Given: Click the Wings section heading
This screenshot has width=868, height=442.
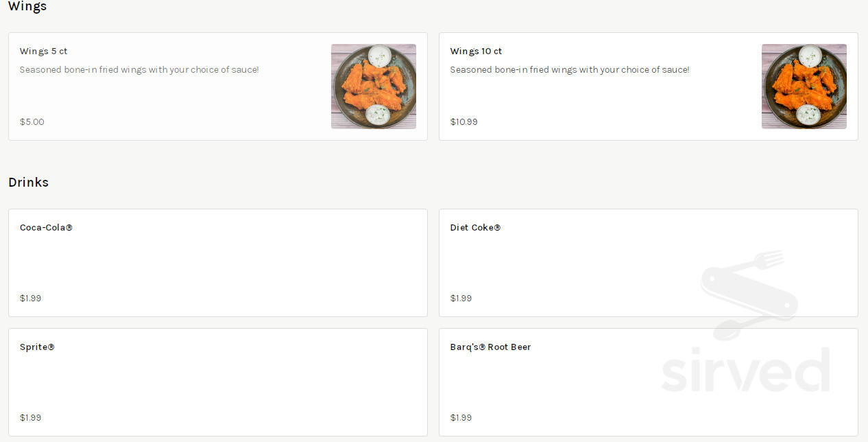Looking at the screenshot, I should [27, 7].
